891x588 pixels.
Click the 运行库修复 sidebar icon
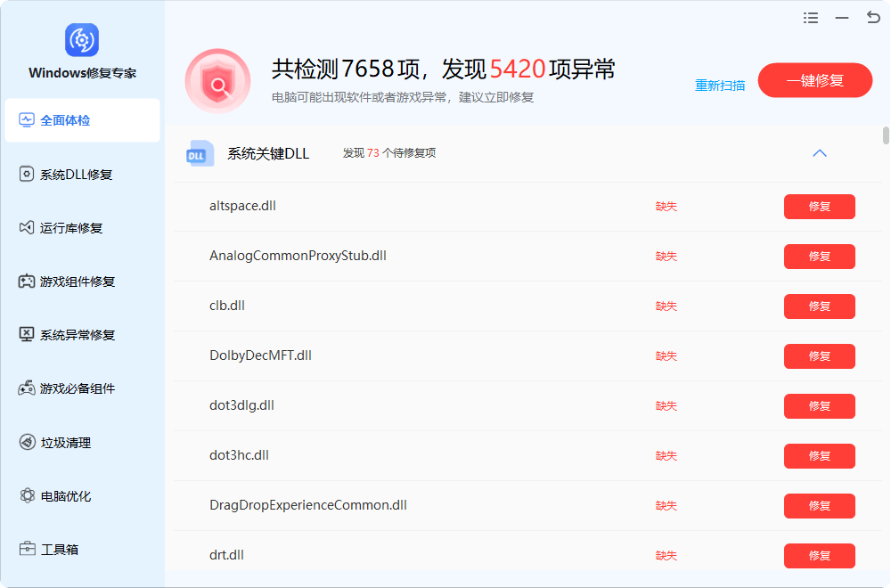(x=27, y=228)
